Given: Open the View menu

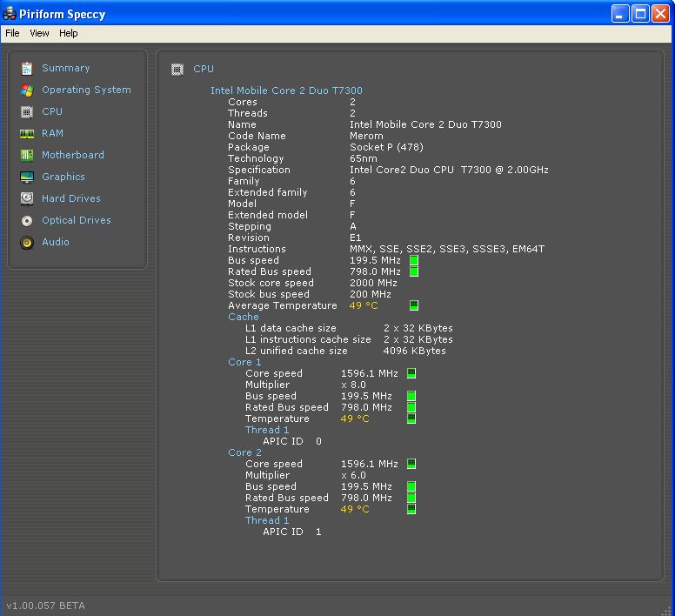Looking at the screenshot, I should pos(39,33).
